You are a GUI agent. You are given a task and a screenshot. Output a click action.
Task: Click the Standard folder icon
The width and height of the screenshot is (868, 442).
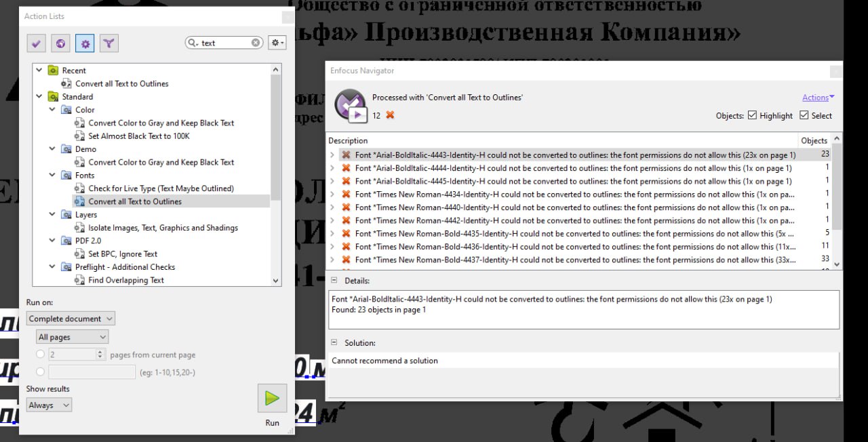pos(53,96)
